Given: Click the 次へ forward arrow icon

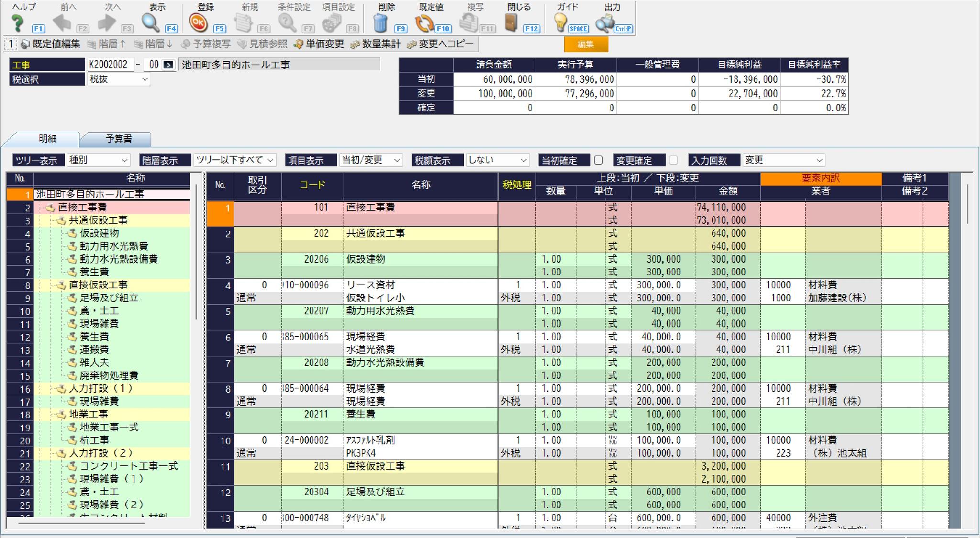Looking at the screenshot, I should coord(106,22).
